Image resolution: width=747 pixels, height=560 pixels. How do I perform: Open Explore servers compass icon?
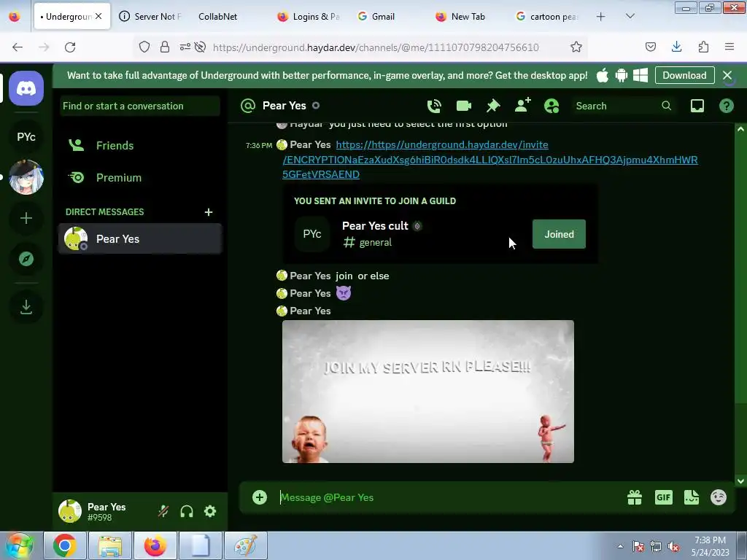26,259
